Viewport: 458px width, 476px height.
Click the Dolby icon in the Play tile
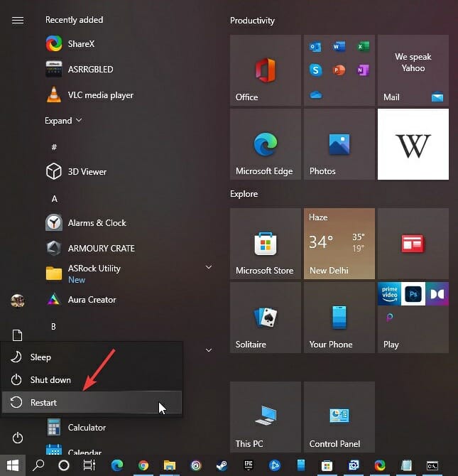pyautogui.click(x=437, y=293)
